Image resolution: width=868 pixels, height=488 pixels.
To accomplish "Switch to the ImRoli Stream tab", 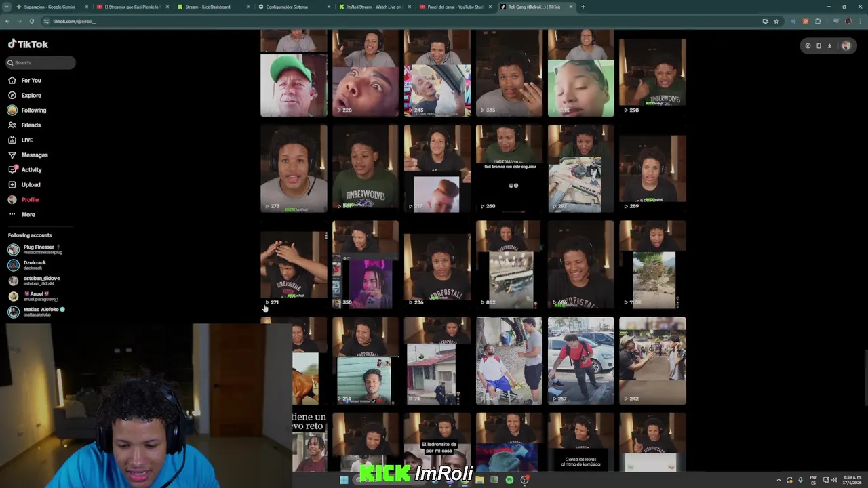I will point(374,7).
